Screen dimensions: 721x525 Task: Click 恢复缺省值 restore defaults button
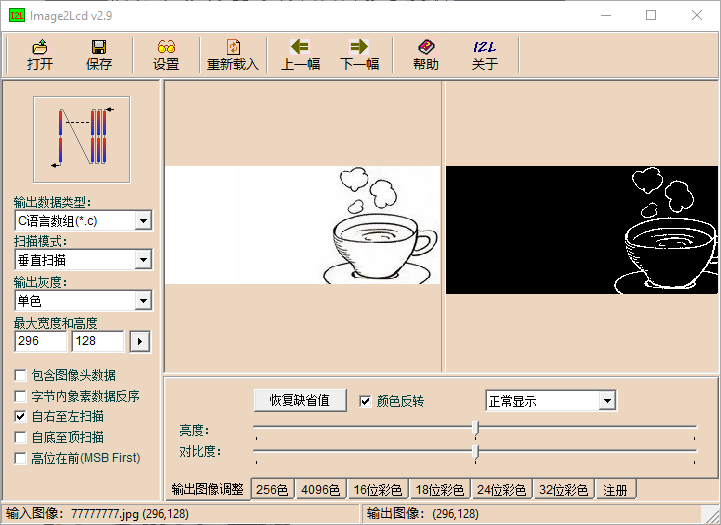click(x=300, y=400)
